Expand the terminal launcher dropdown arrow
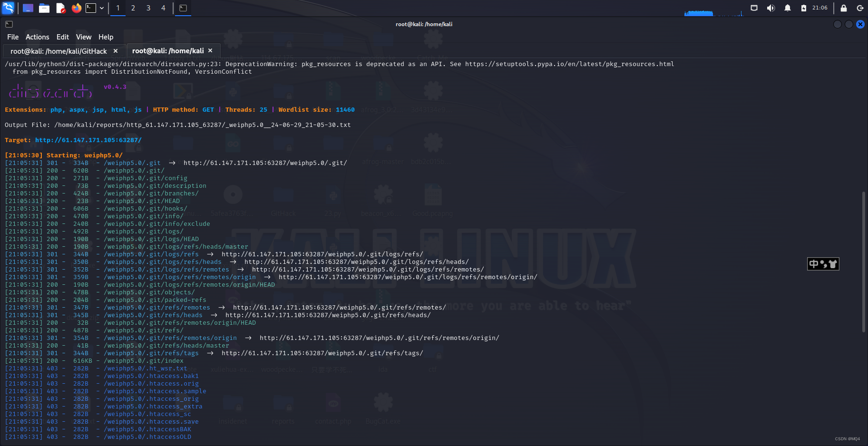Screen dimensions: 868x446 [x=101, y=8]
